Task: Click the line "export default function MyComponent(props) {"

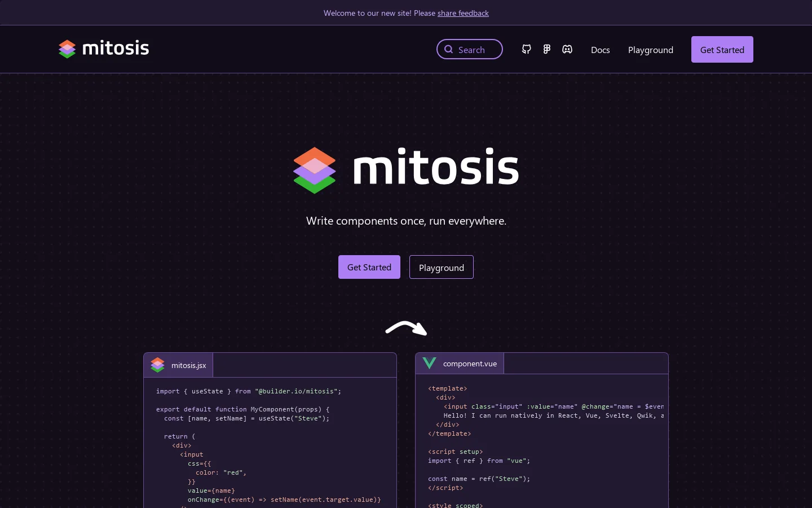Action: point(243,409)
